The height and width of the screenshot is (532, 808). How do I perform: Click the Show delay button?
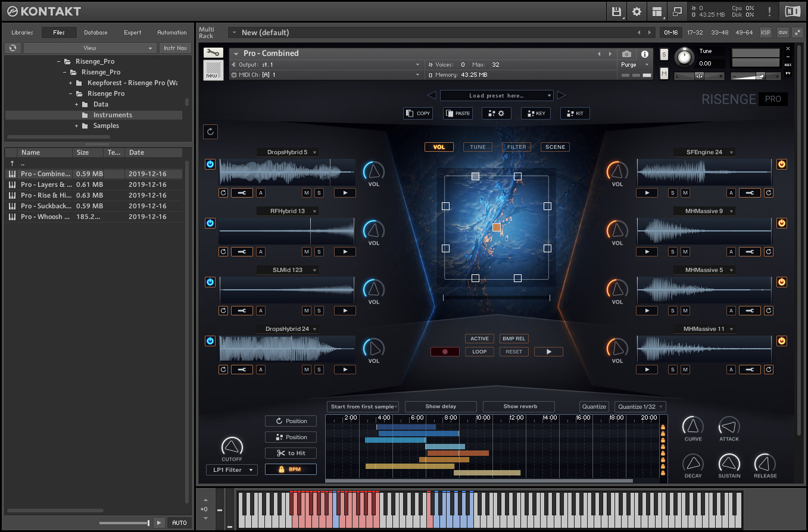coord(441,407)
